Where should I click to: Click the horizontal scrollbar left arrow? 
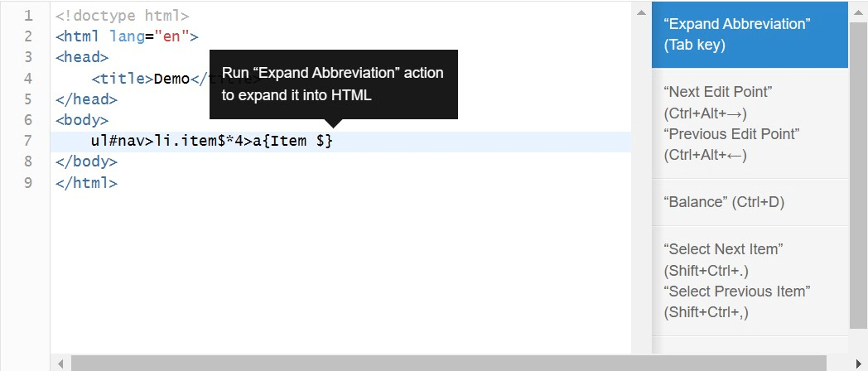click(x=60, y=364)
